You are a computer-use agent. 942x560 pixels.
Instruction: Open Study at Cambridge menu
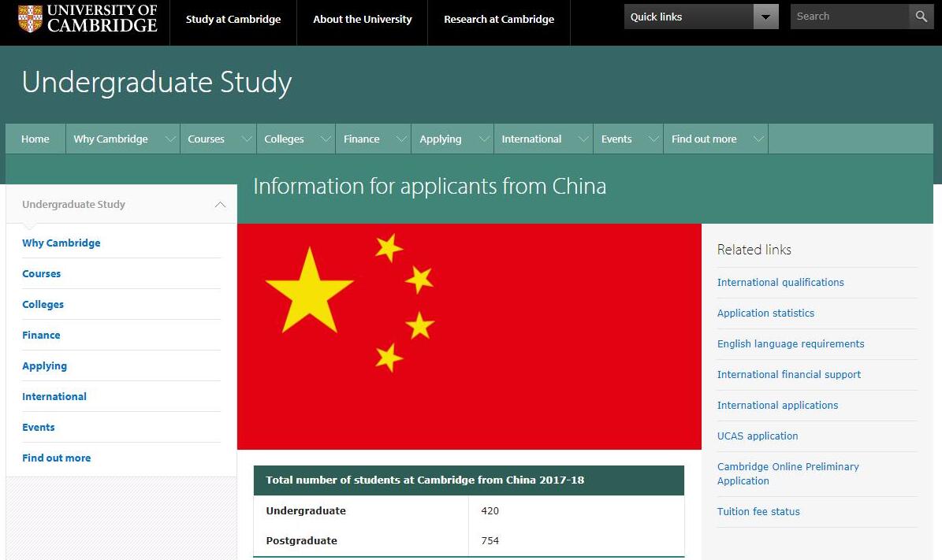[233, 20]
